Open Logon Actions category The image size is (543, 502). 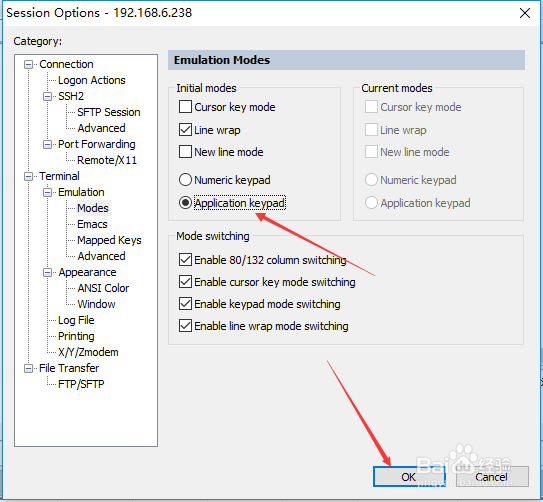click(x=91, y=80)
